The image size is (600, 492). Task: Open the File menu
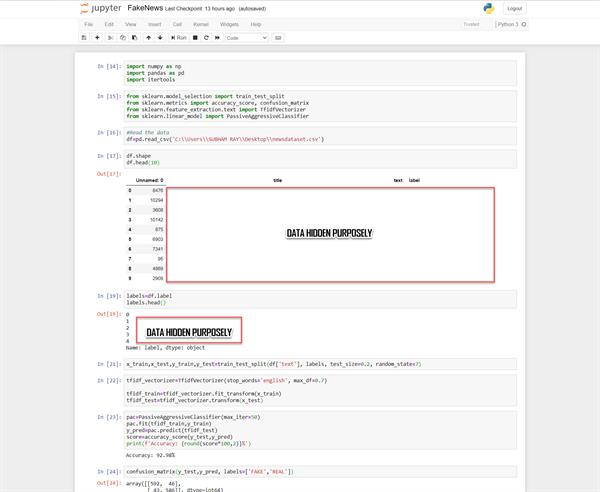click(x=88, y=23)
